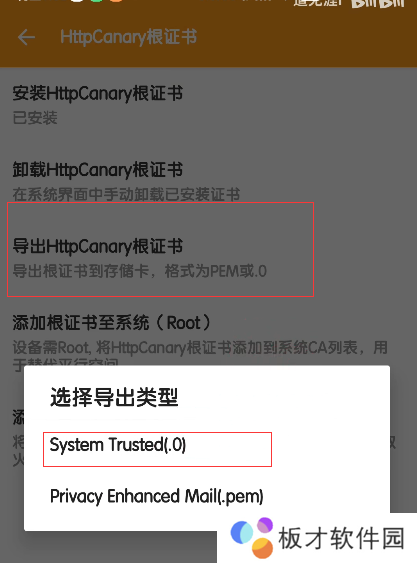Click the 选择导出类型 dialog title

point(114,397)
